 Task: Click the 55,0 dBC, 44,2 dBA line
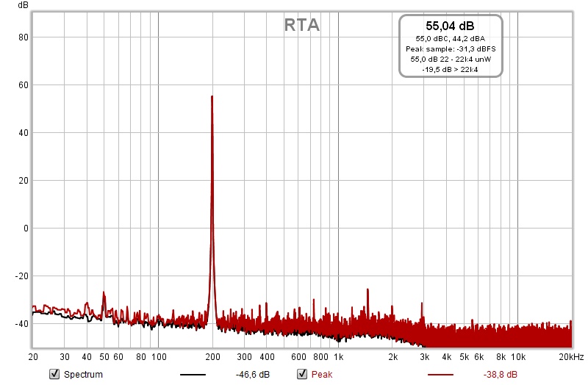(451, 38)
